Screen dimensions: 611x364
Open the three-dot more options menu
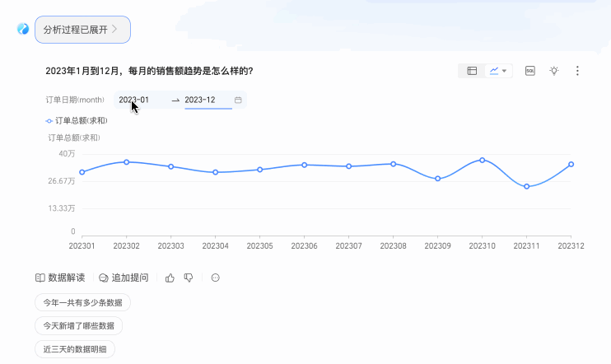(577, 71)
